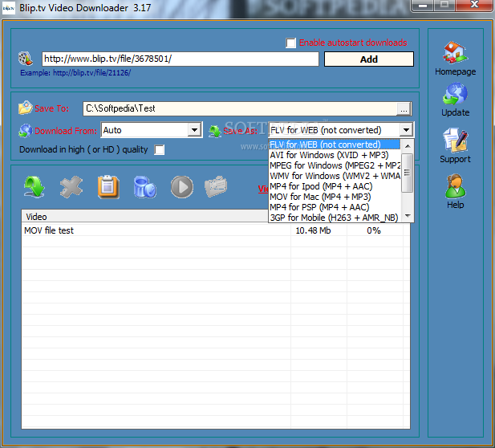
Task: Select FLV for WEB (not converted) option
Action: (x=335, y=145)
